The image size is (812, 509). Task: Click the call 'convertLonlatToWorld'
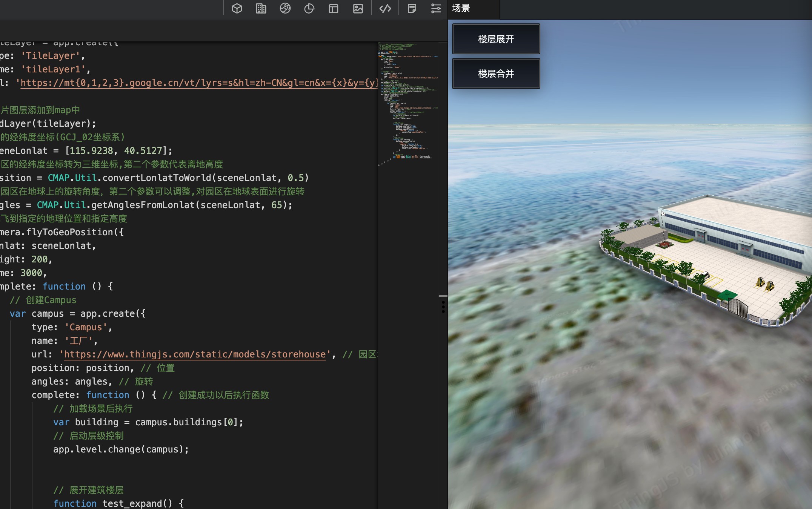pos(157,178)
